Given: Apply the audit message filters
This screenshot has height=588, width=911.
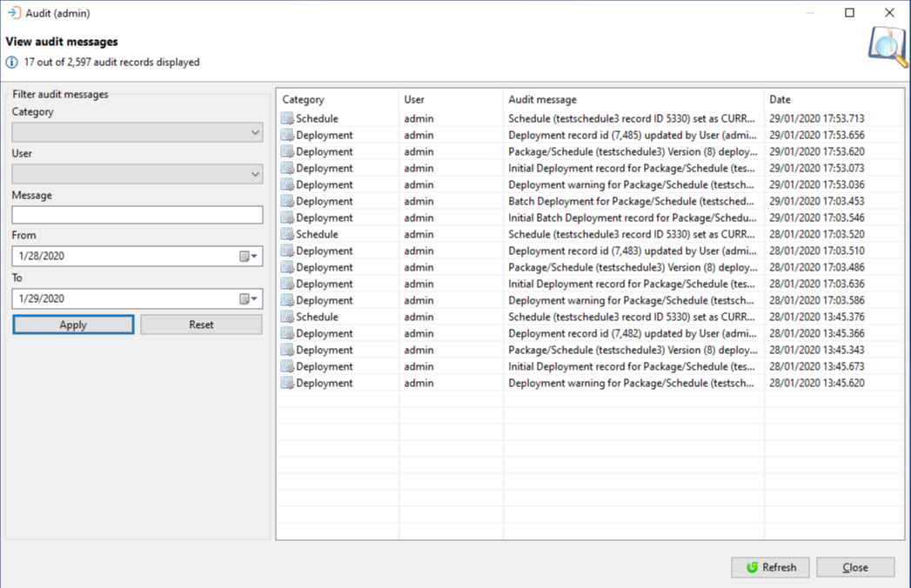Looking at the screenshot, I should (x=73, y=324).
